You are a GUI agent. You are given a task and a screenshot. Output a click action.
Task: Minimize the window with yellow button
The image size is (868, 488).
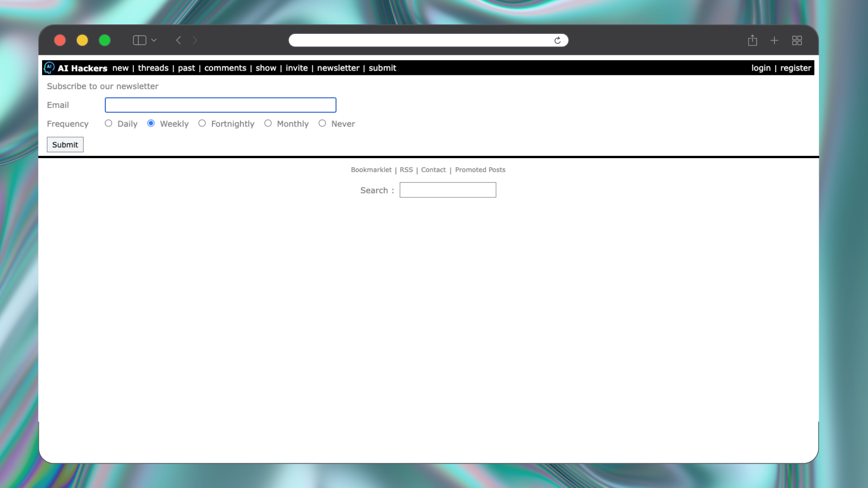[x=82, y=40]
